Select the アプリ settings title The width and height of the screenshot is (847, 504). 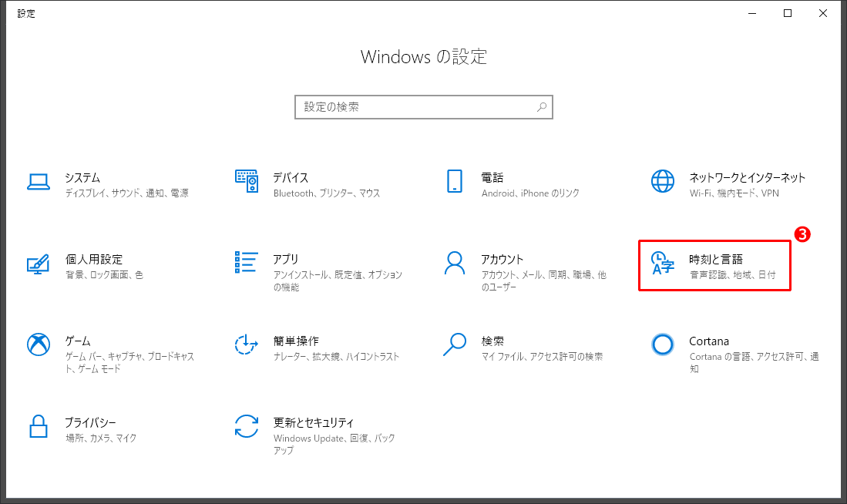click(286, 259)
